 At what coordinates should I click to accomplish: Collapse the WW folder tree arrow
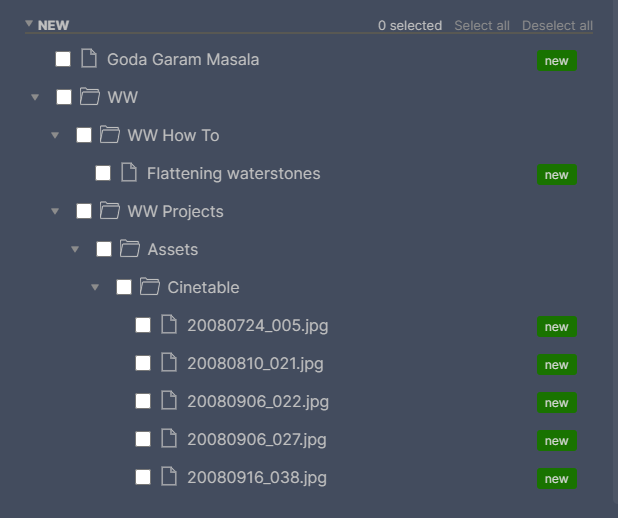(x=35, y=97)
